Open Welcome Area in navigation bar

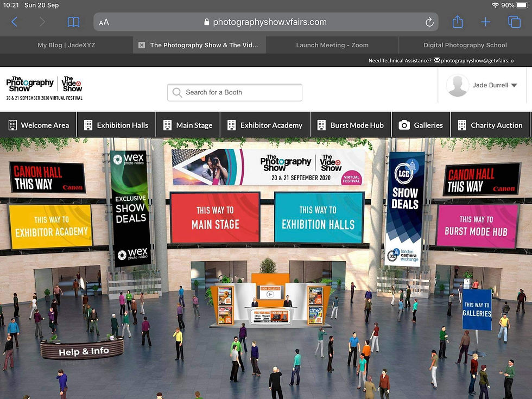pyautogui.click(x=39, y=125)
